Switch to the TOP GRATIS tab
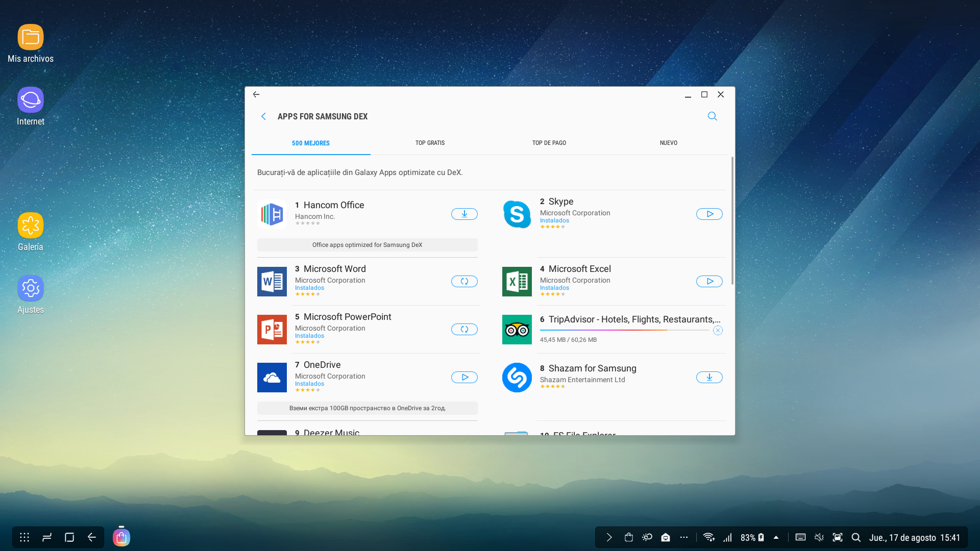Viewport: 980px width, 551px height. click(430, 143)
